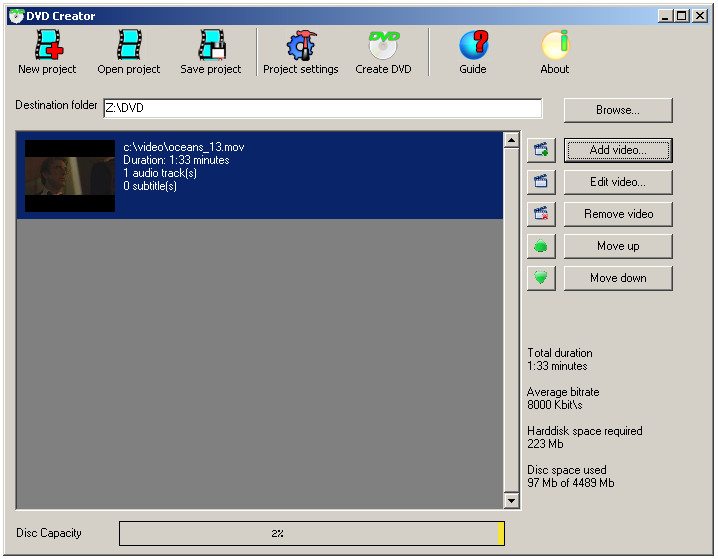Click the Remove video button
The height and width of the screenshot is (559, 718).
[618, 214]
